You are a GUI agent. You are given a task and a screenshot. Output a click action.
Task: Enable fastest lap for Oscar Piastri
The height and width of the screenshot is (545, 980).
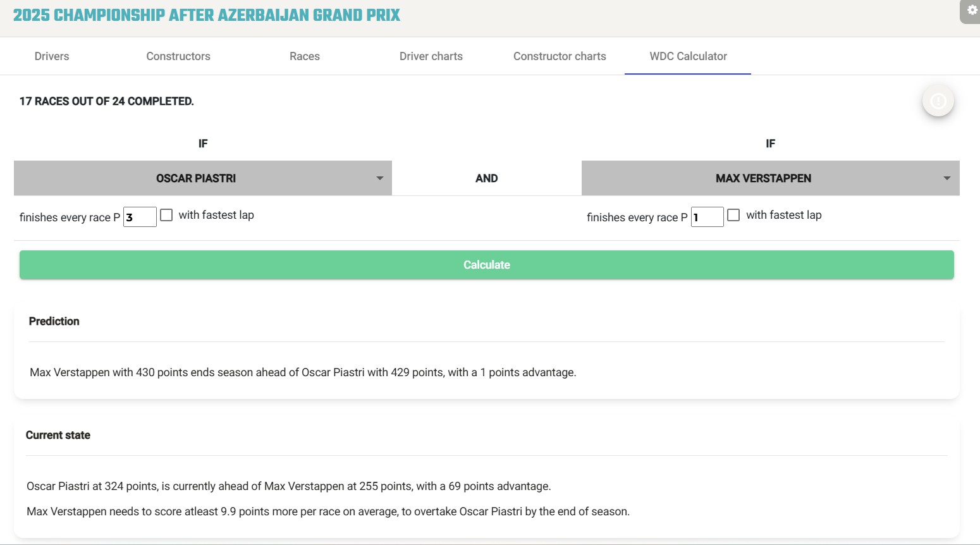pyautogui.click(x=166, y=215)
